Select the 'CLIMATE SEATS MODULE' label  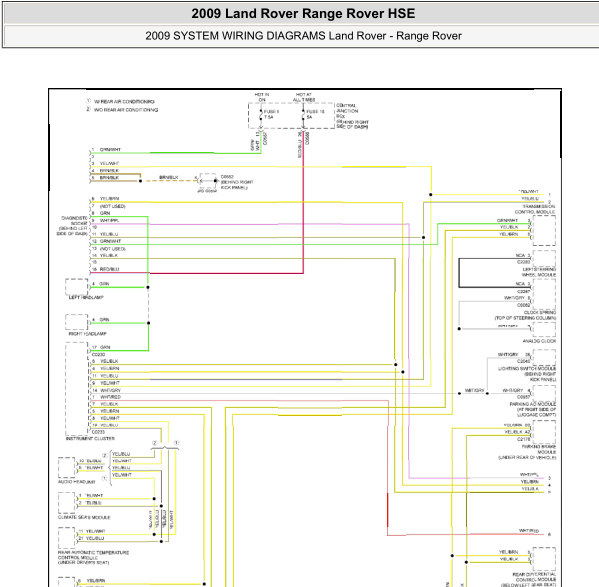[x=84, y=517]
